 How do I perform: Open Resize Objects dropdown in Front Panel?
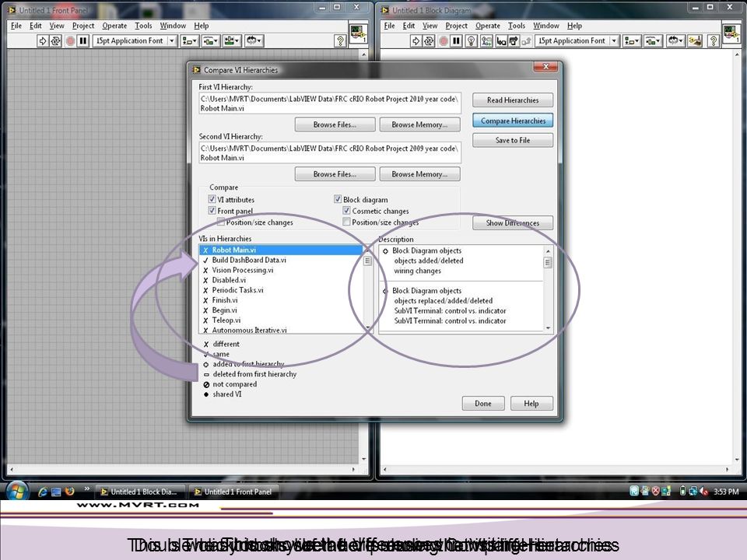click(x=232, y=41)
